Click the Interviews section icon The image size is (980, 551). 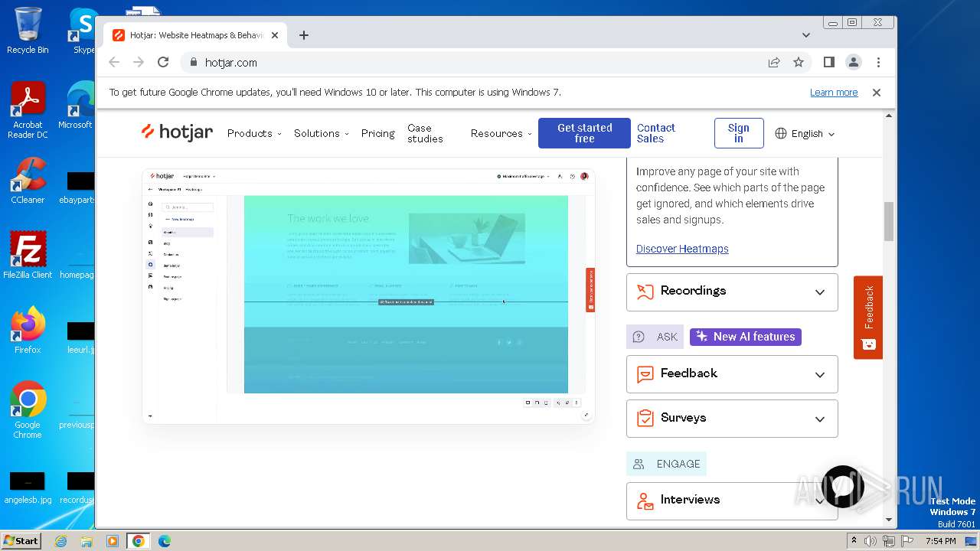point(645,500)
